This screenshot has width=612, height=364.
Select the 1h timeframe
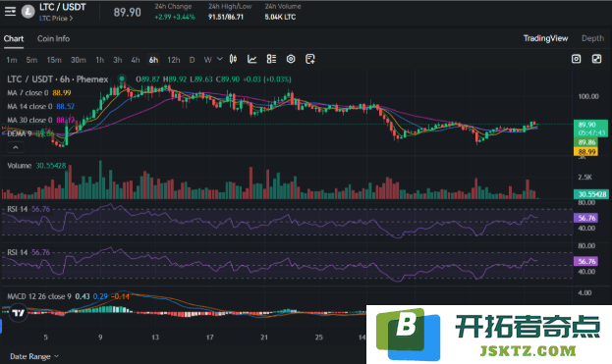tap(99, 60)
